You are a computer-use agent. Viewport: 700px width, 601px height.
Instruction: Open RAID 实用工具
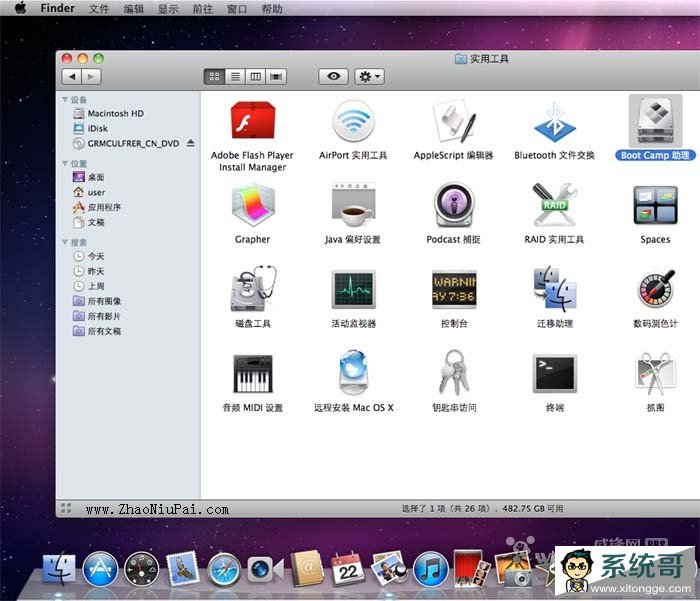tap(554, 205)
